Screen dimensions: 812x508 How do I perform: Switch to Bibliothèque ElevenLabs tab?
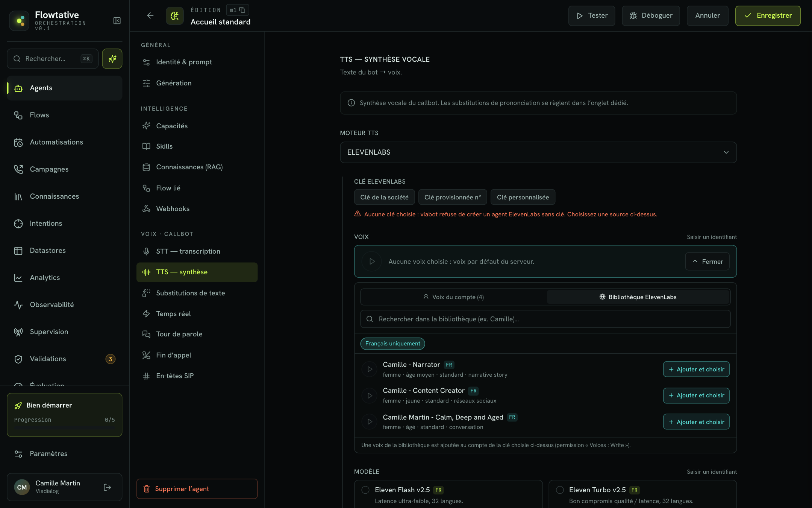[638, 297]
